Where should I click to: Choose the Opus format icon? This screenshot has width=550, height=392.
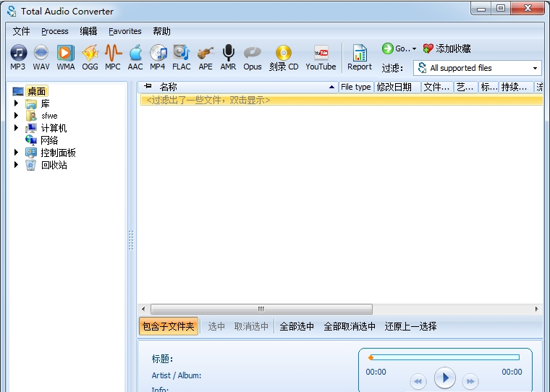tap(253, 54)
